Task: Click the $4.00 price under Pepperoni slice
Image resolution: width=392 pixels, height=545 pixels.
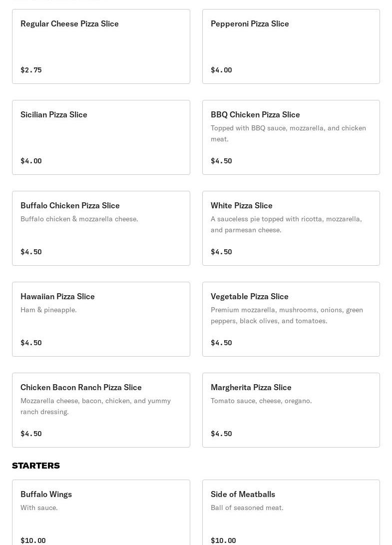Action: (221, 70)
